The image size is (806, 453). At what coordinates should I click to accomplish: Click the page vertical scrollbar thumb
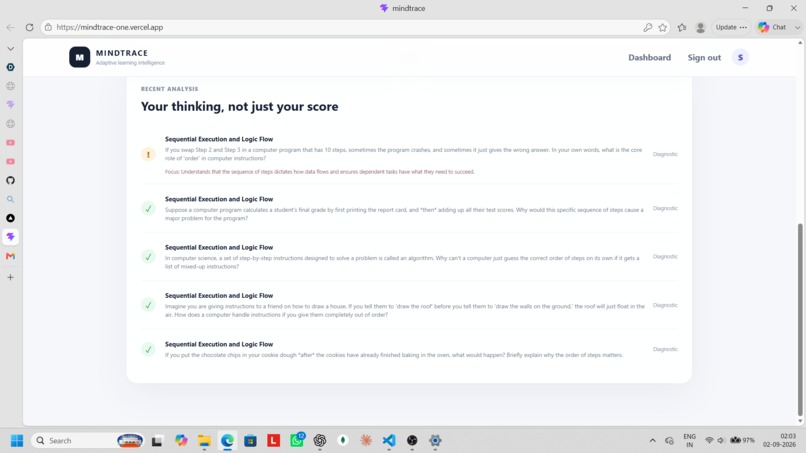(800, 320)
